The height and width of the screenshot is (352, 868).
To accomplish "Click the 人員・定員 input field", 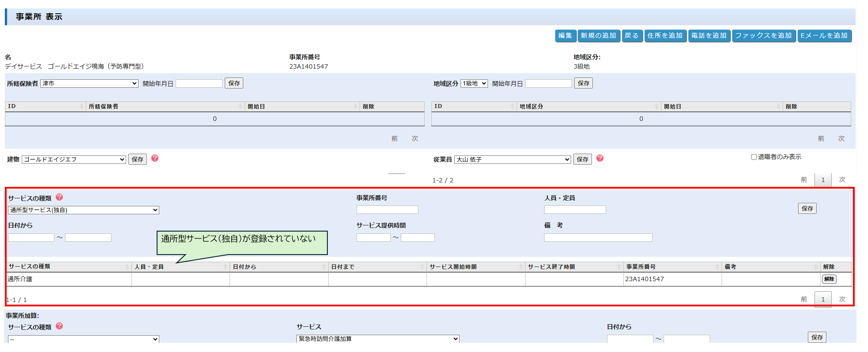I will click(575, 209).
